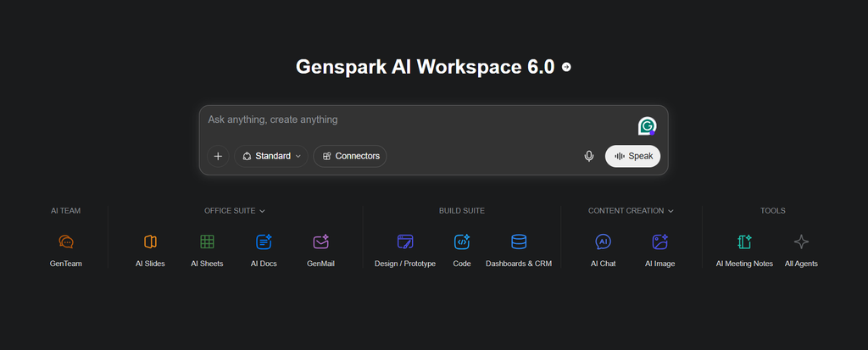Start the AI Chat bubble icon
868x350 pixels.
pos(603,242)
